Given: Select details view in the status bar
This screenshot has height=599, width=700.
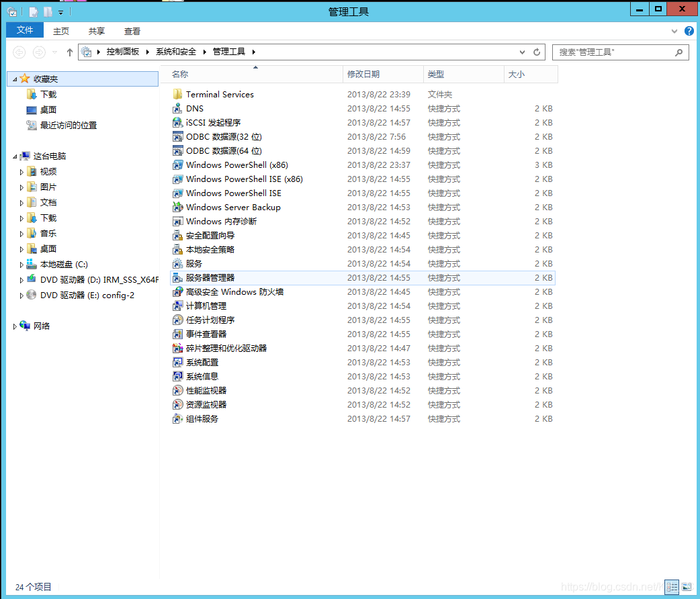Looking at the screenshot, I should [x=672, y=587].
